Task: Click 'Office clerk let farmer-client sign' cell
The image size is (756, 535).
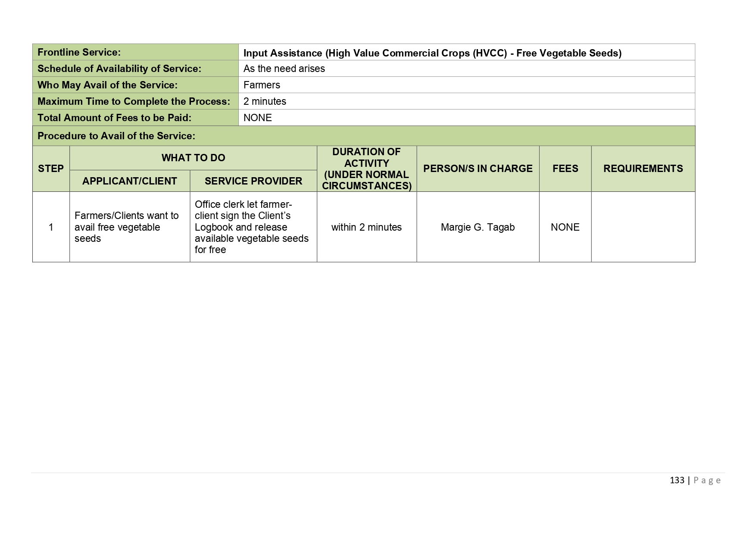Action: click(253, 227)
